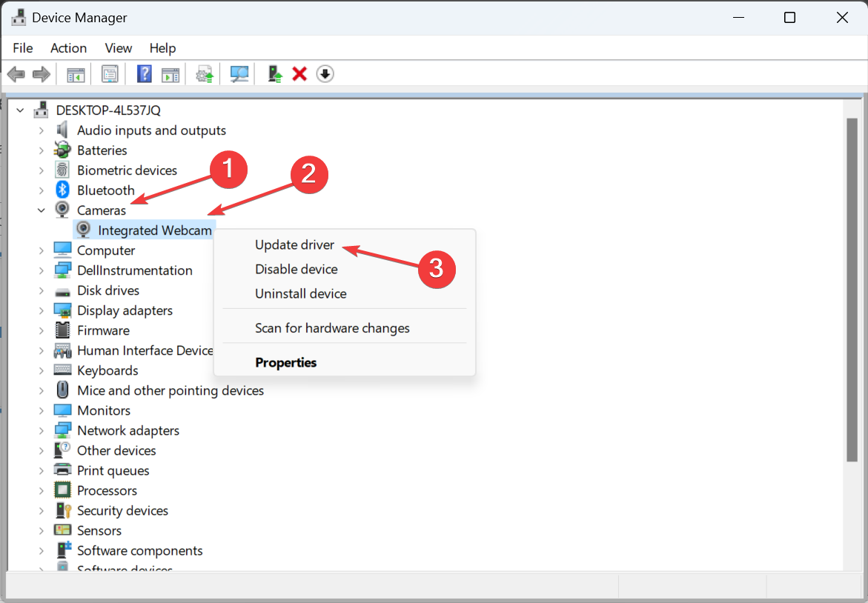The height and width of the screenshot is (603, 868).
Task: Expand the Bluetooth category
Action: coord(41,190)
